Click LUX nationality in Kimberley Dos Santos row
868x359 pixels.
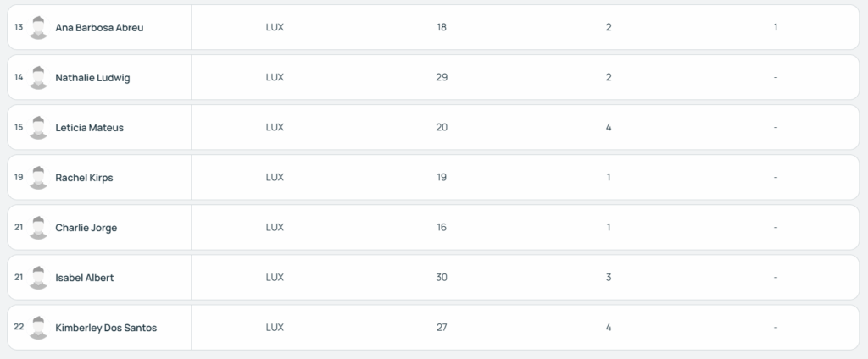[x=275, y=328]
